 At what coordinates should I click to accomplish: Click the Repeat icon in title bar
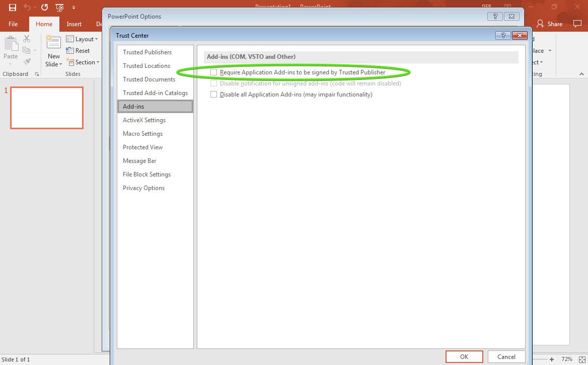tap(44, 8)
